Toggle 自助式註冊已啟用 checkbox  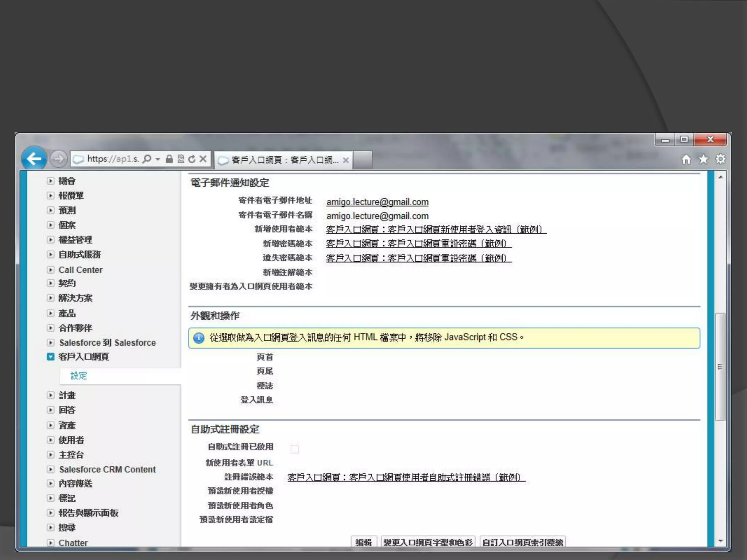coord(295,449)
